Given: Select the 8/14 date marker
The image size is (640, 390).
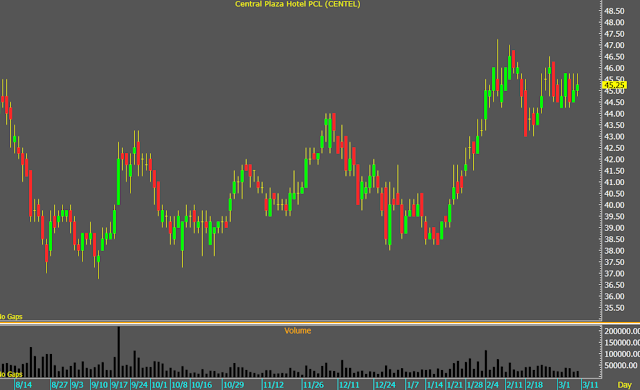Looking at the screenshot, I should click(x=24, y=385).
